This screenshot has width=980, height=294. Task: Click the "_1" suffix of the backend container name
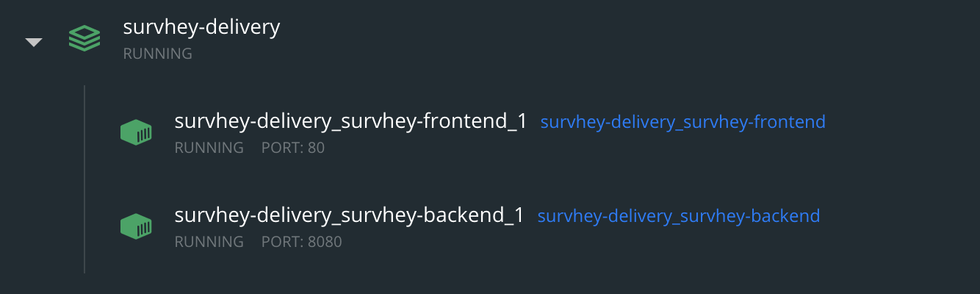tap(512, 218)
